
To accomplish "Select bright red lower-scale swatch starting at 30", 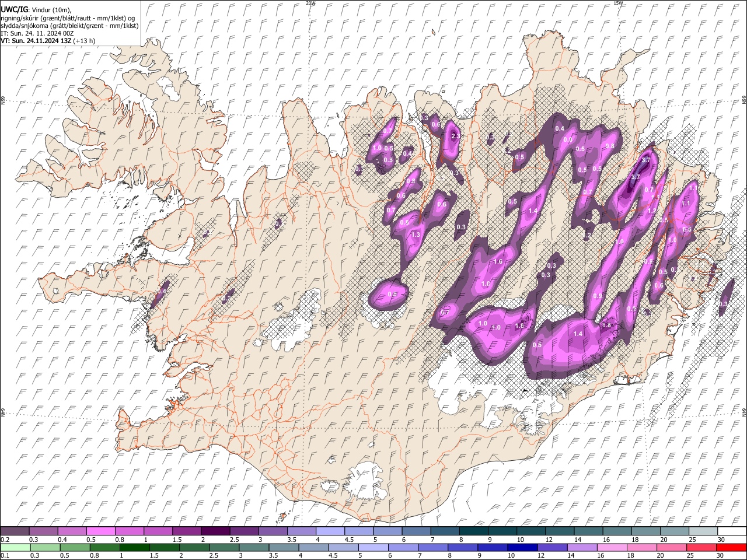I will 731,547.
